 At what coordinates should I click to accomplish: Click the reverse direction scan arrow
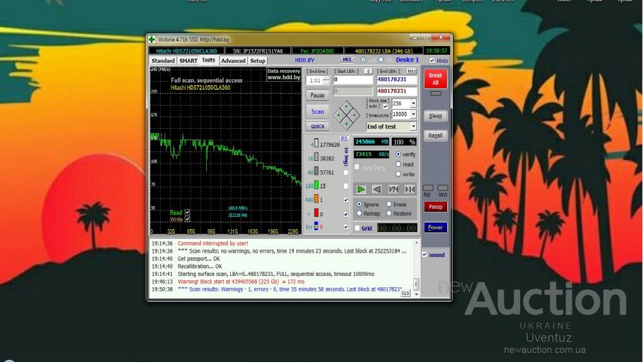(x=377, y=189)
